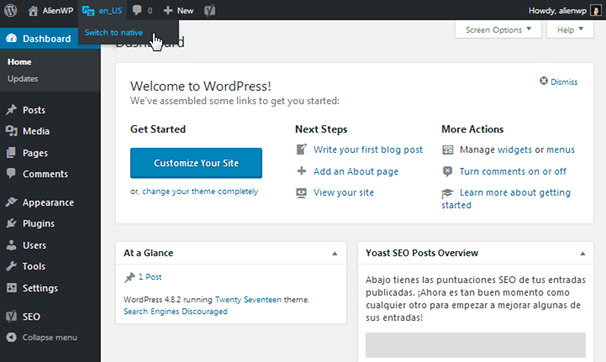606x362 pixels.
Task: Click the Customize Your Site button
Action: point(196,163)
